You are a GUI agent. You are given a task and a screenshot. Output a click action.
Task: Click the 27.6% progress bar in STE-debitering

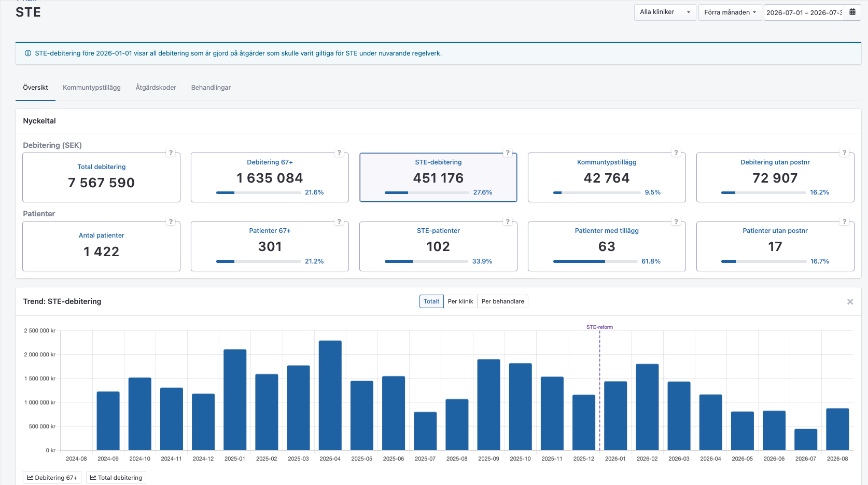pyautogui.click(x=427, y=192)
